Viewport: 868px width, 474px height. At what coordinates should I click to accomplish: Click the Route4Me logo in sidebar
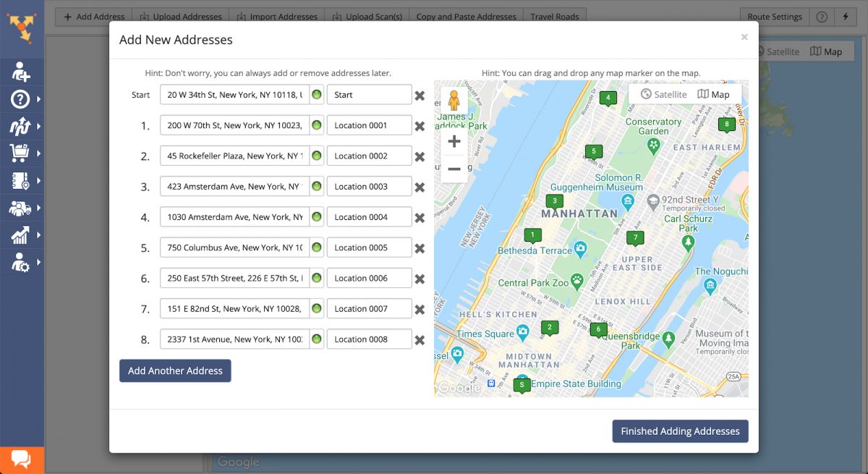click(x=22, y=27)
